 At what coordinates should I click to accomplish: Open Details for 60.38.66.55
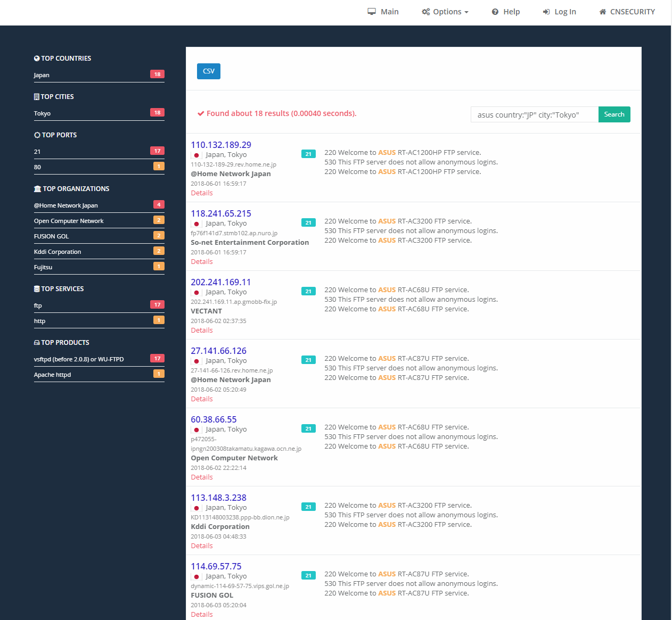click(202, 477)
